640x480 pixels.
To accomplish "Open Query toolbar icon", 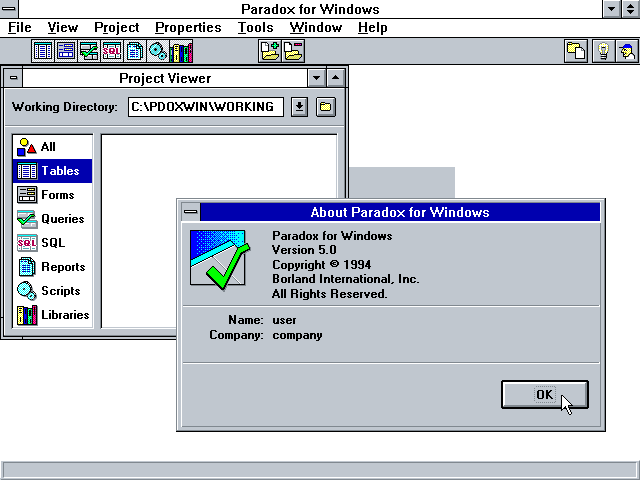I will (x=89, y=51).
